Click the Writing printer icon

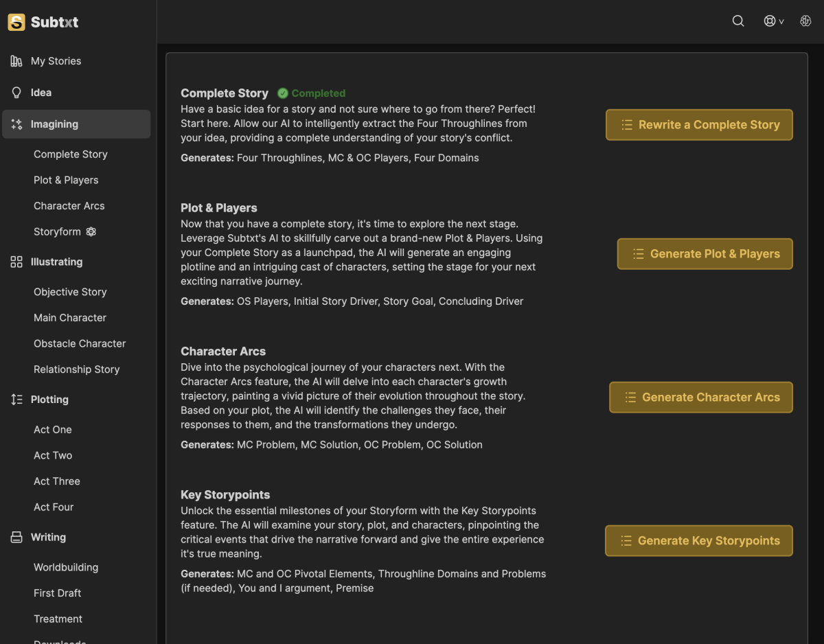tap(16, 538)
